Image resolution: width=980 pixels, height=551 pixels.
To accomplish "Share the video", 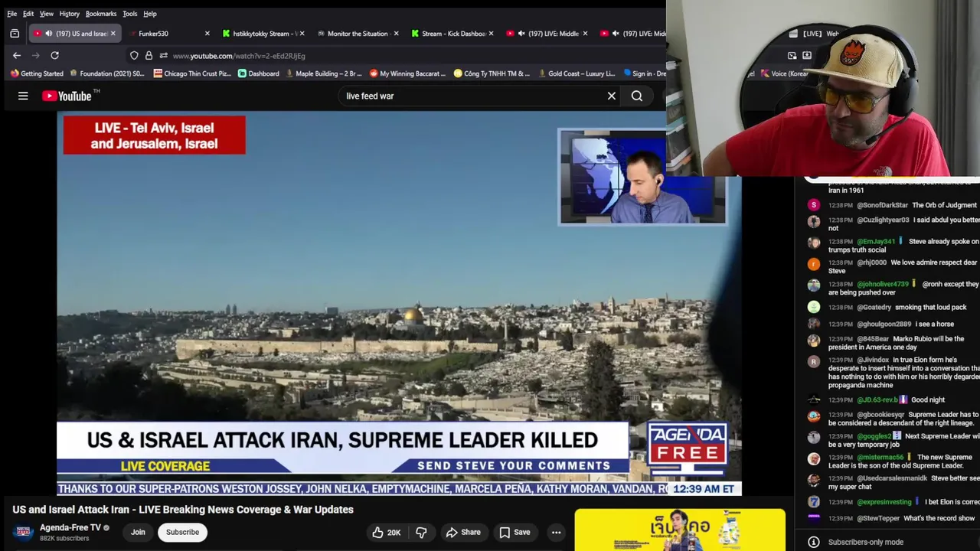I will coord(463,532).
